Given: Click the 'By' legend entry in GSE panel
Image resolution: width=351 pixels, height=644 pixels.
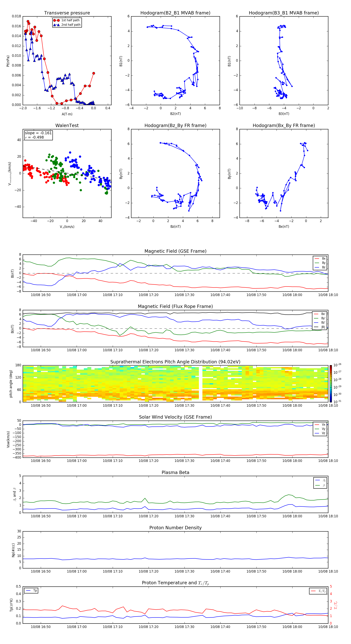Looking at the screenshot, I should click(320, 263).
